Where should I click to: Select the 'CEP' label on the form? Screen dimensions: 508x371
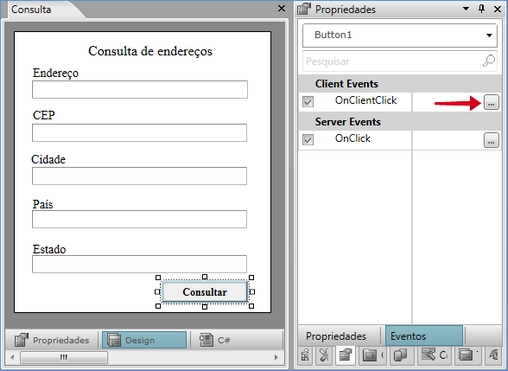(44, 115)
